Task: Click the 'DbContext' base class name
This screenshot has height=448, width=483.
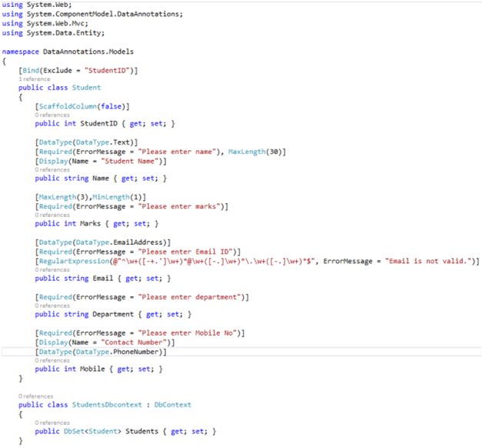Action: (x=172, y=405)
